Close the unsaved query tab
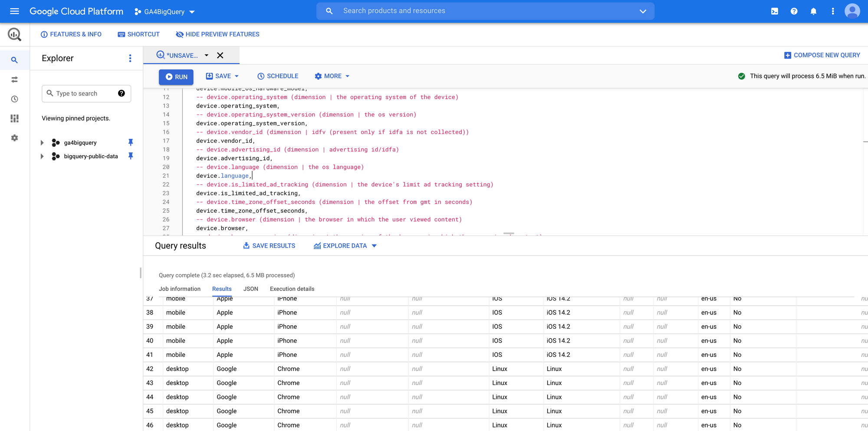The width and height of the screenshot is (868, 431). pyautogui.click(x=220, y=56)
